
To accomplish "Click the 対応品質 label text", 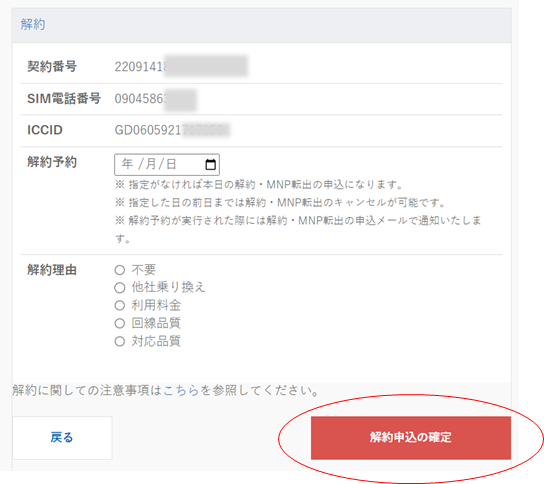I will (x=156, y=341).
